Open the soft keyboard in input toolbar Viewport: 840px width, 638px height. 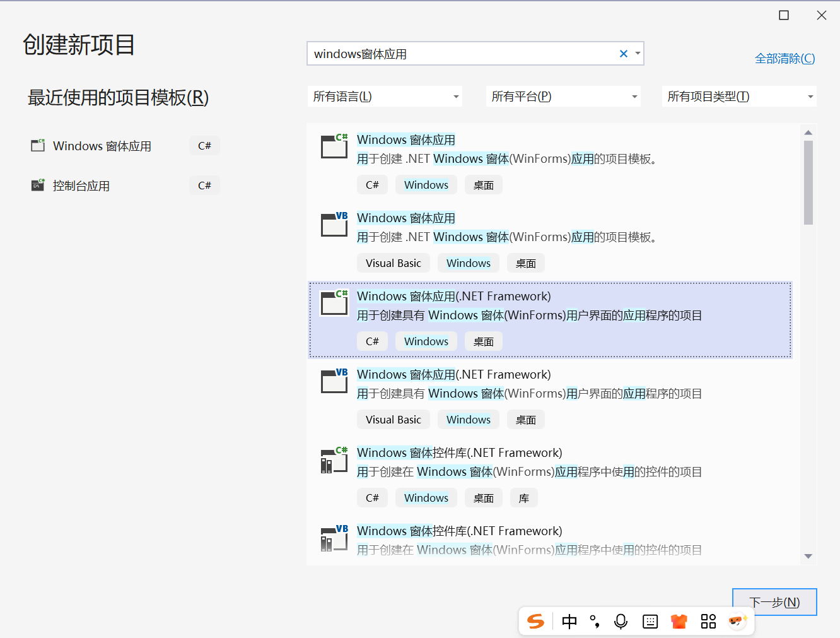coord(650,622)
